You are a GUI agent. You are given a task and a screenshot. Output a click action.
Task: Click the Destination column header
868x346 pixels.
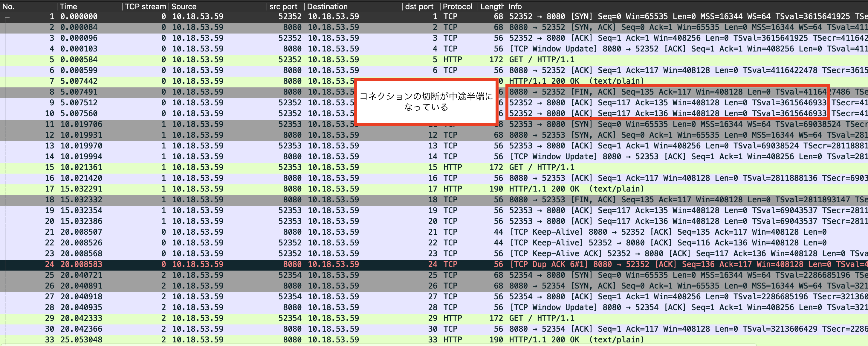[x=354, y=6]
